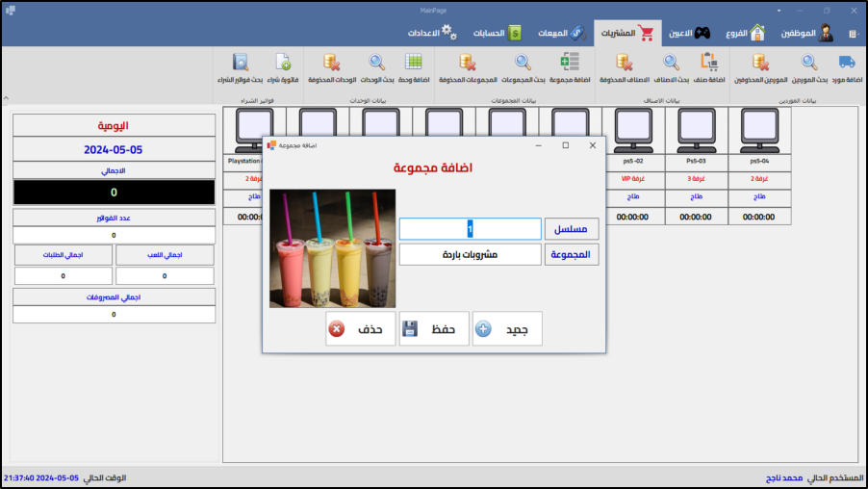Click the المجموعة name text field
This screenshot has width=868, height=489.
coord(470,255)
